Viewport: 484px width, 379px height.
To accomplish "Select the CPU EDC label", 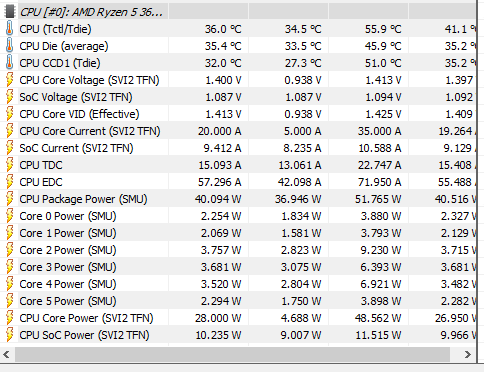I will (x=41, y=182).
